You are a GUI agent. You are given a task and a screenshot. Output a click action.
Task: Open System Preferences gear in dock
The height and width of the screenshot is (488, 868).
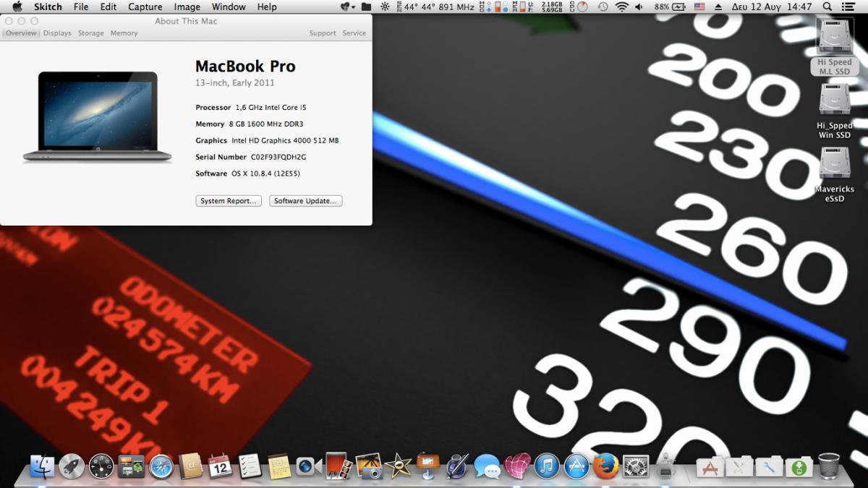[x=636, y=466]
